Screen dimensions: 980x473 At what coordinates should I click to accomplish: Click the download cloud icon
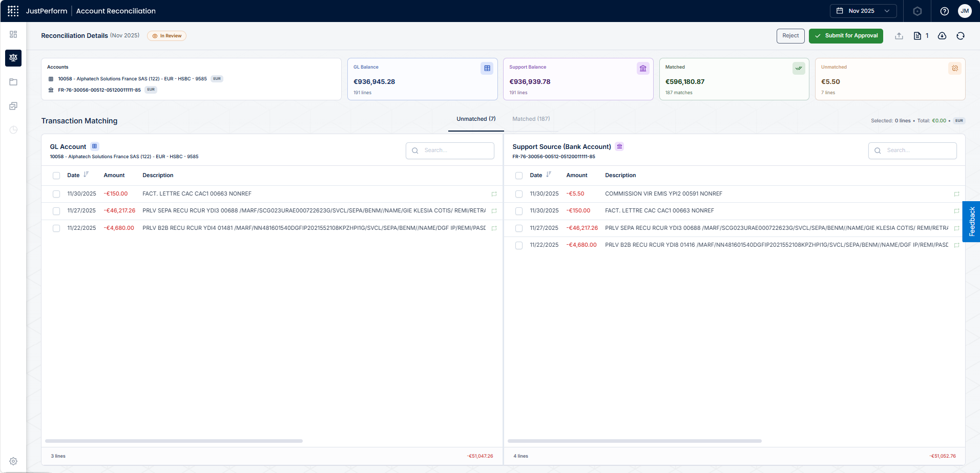[942, 36]
